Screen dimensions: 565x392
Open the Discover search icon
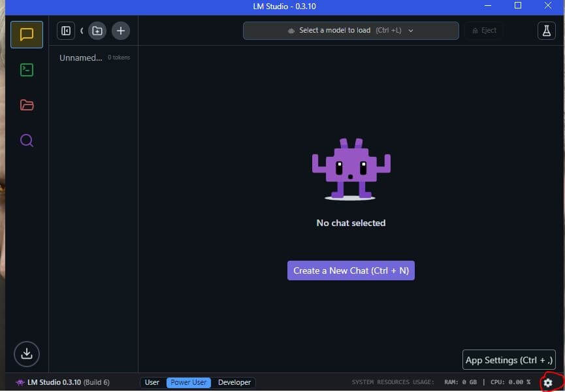pyautogui.click(x=27, y=140)
